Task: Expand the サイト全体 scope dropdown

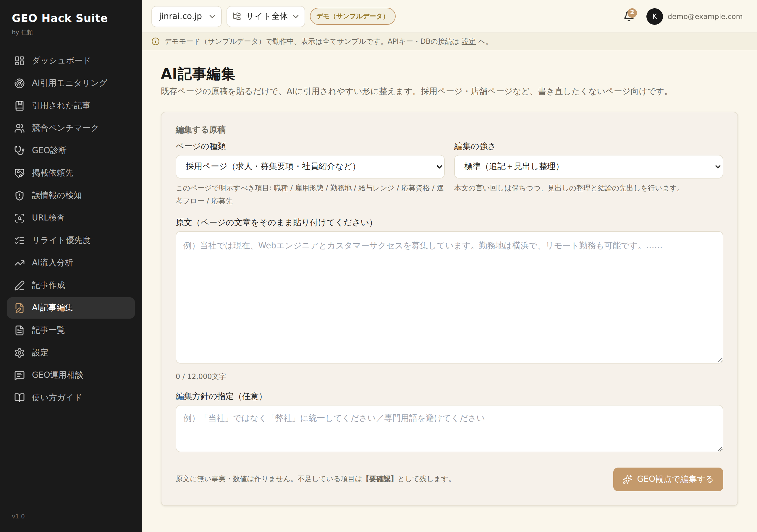Action: [x=266, y=17]
